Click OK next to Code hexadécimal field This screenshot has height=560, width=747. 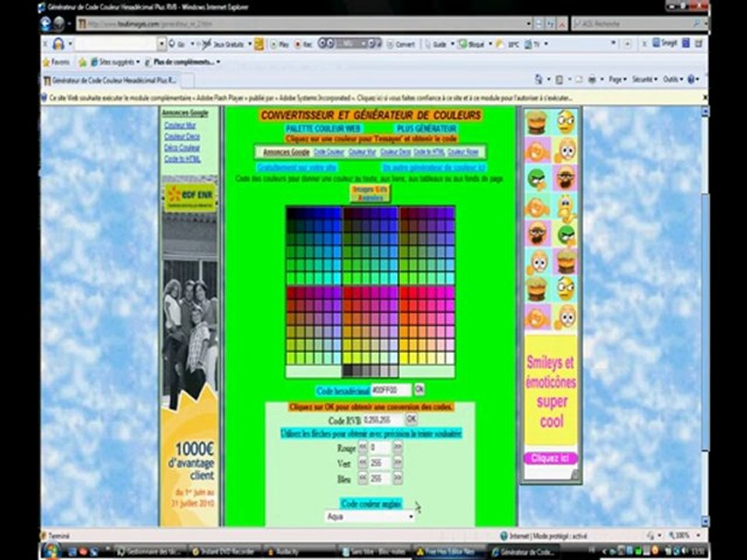tap(419, 389)
